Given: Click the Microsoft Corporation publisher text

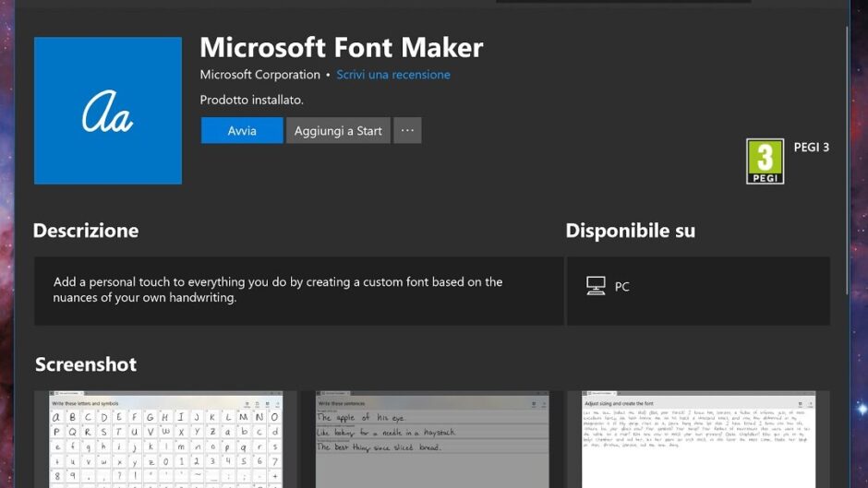Looking at the screenshot, I should (x=260, y=75).
